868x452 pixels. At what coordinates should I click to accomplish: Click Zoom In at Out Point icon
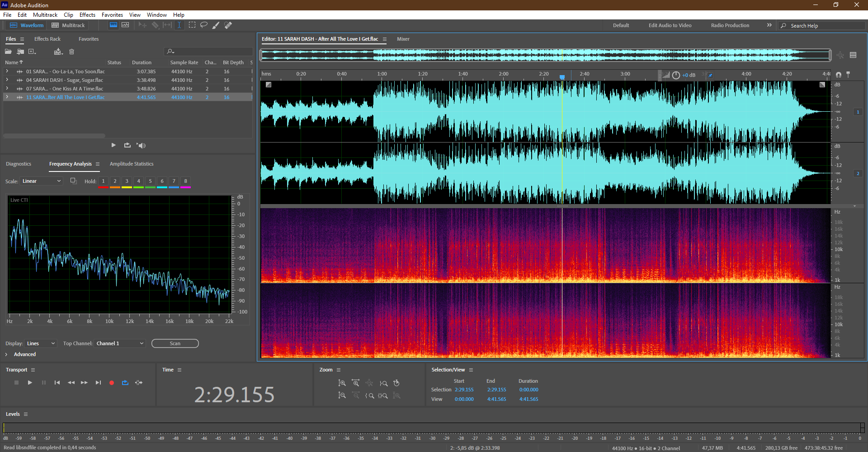point(383,383)
